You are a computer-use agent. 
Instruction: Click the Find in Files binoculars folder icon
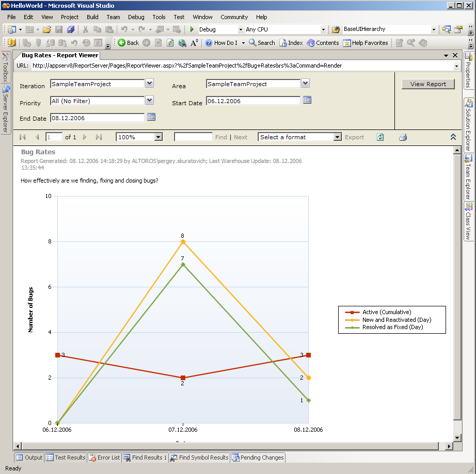tap(336, 29)
